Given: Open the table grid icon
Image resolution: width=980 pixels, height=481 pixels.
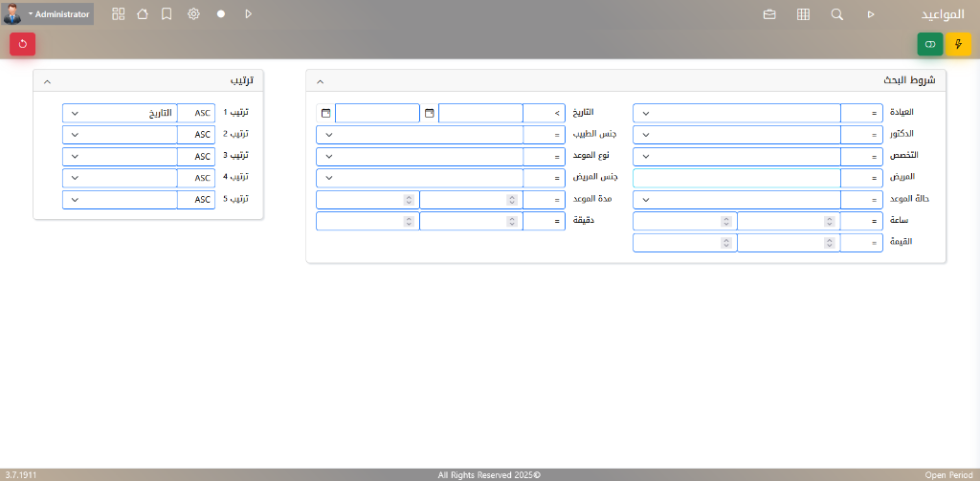Looking at the screenshot, I should click(803, 14).
